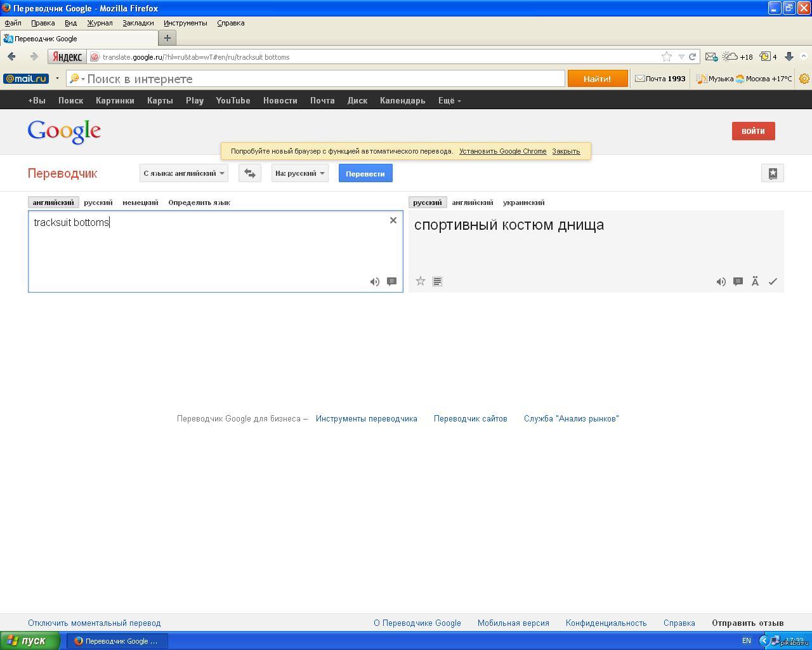The width and height of the screenshot is (812, 650).
Task: Open the Ещё dropdown in Google bar
Action: click(449, 100)
